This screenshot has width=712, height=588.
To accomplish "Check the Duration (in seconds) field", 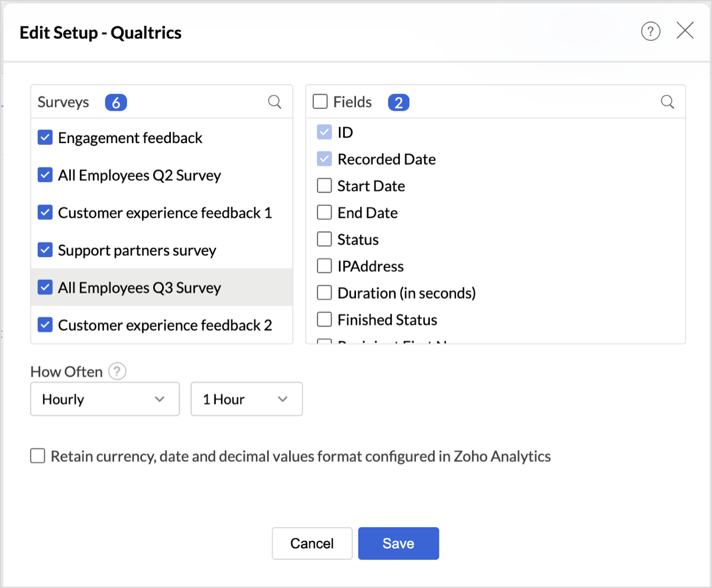I will point(324,293).
